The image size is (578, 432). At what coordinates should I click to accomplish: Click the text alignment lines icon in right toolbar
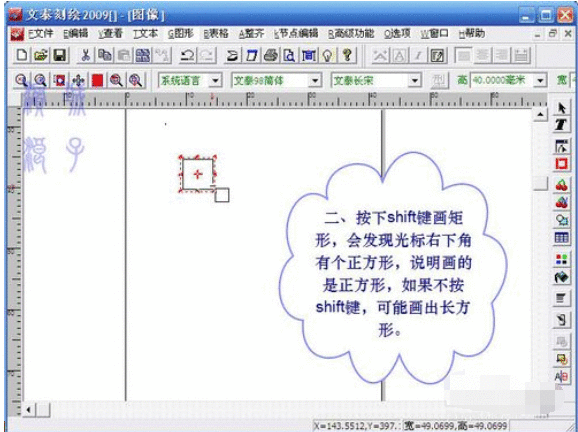click(561, 298)
